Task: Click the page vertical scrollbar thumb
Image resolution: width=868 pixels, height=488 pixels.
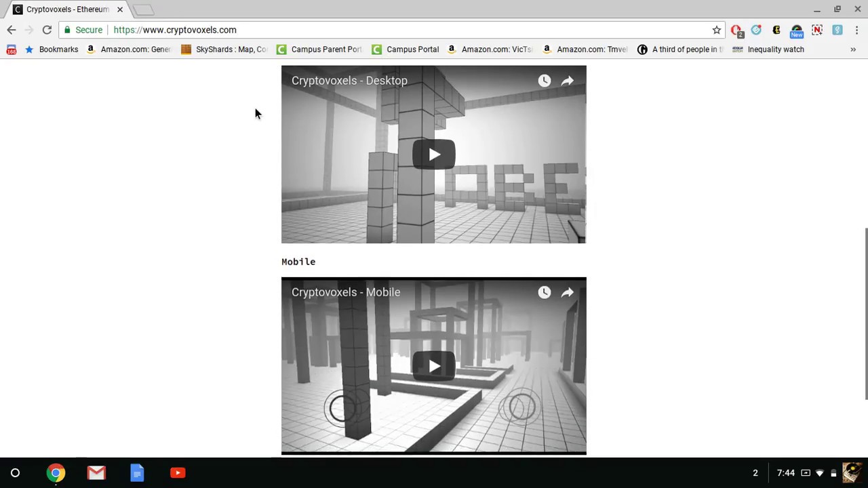Action: coord(865,314)
